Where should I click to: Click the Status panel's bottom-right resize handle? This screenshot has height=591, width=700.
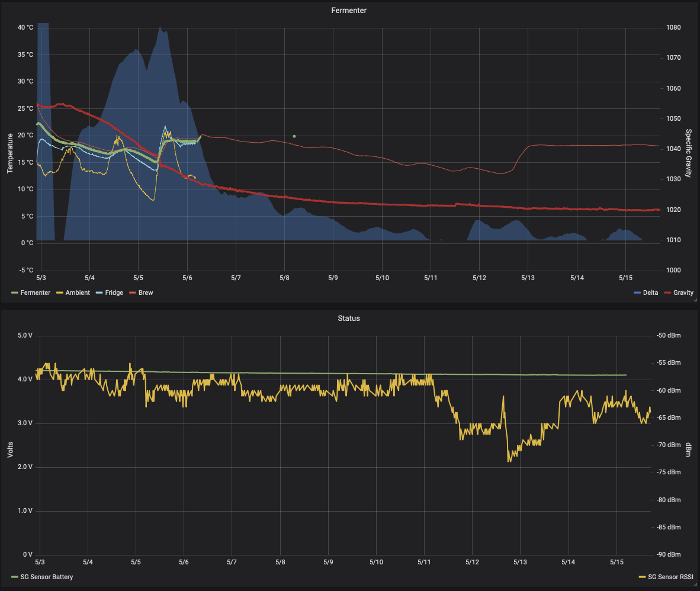[695, 584]
